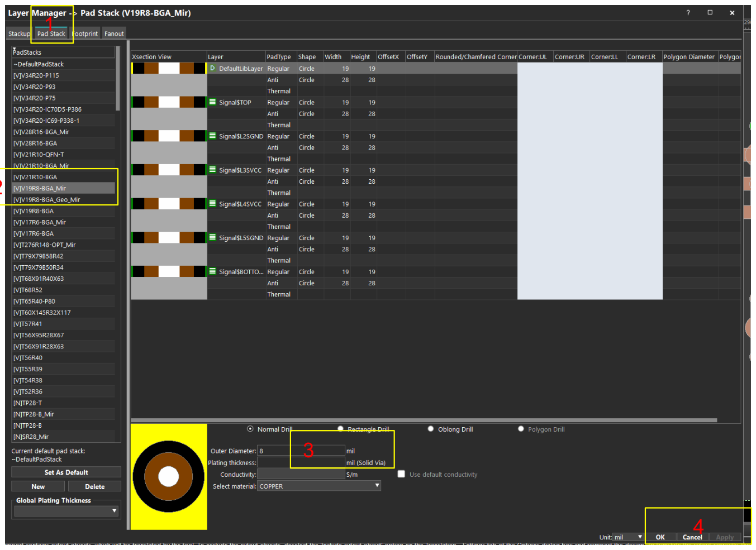Image resolution: width=756 pixels, height=550 pixels.
Task: Open the Unit mil dropdown
Action: [628, 537]
